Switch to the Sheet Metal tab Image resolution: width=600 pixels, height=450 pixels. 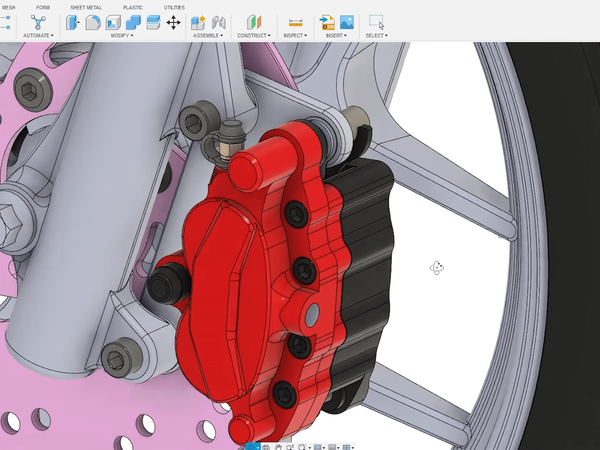85,7
